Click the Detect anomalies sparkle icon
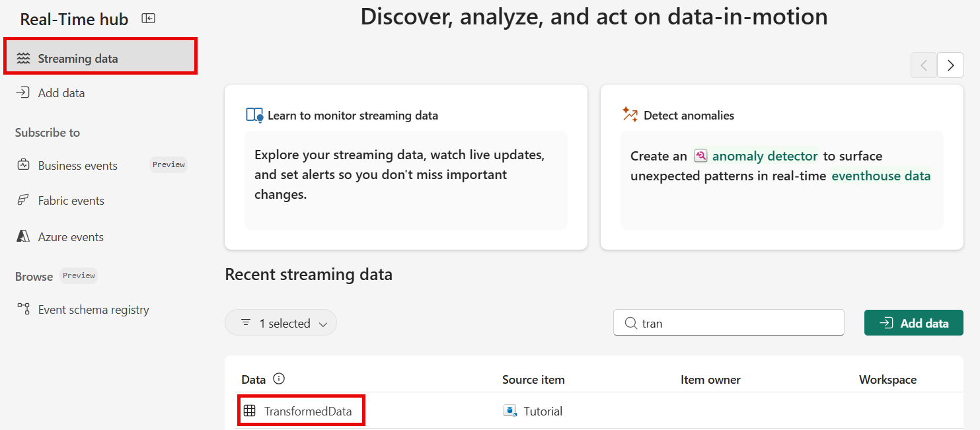 (x=630, y=115)
